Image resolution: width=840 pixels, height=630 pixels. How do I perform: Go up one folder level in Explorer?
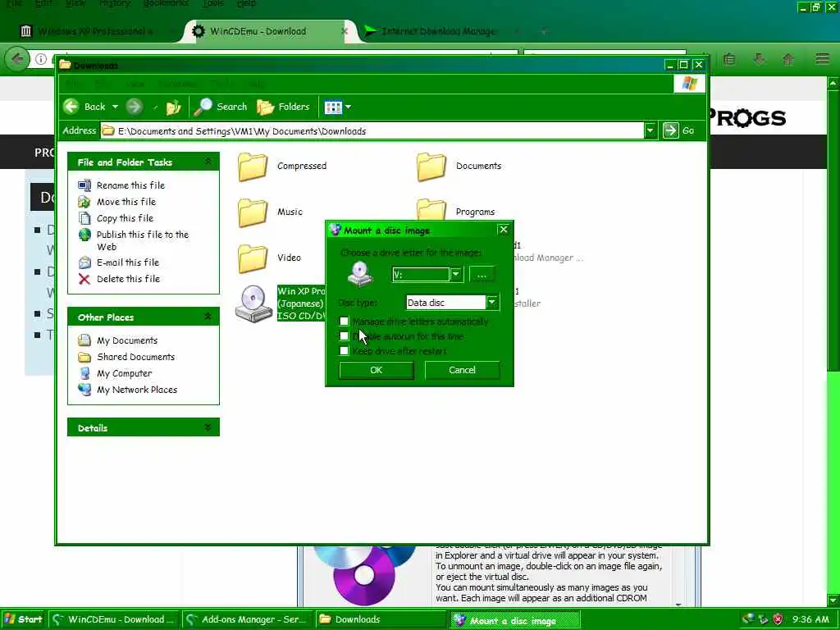(173, 107)
